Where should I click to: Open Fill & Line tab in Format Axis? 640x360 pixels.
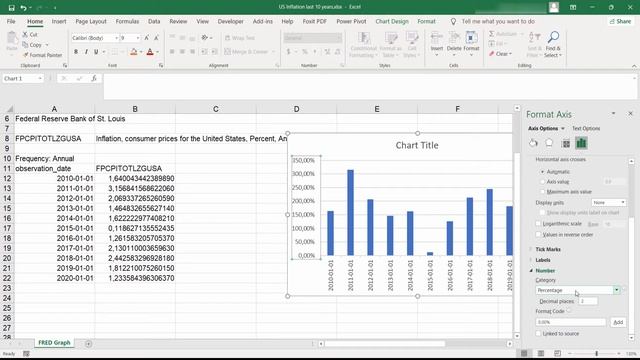[533, 143]
